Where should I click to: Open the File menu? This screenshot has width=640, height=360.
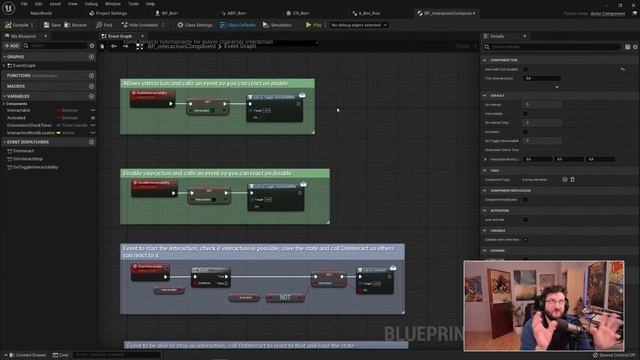point(24,4)
